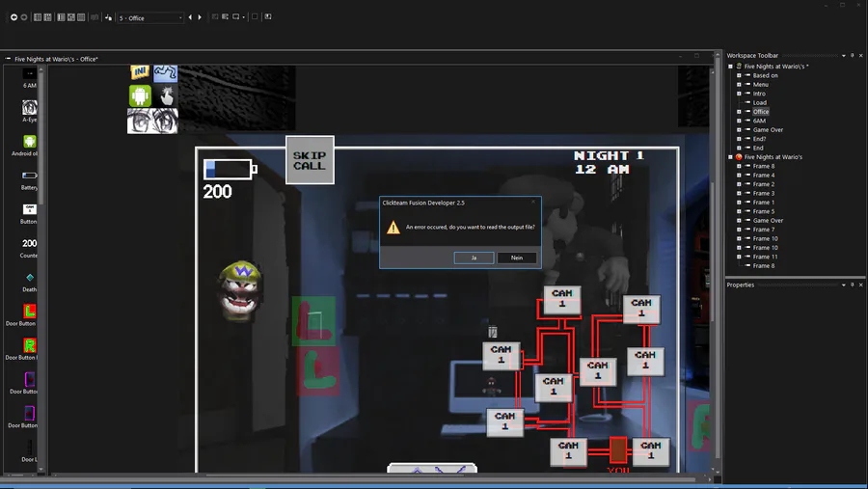
Task: Open Properties panel options arrow
Action: point(844,285)
